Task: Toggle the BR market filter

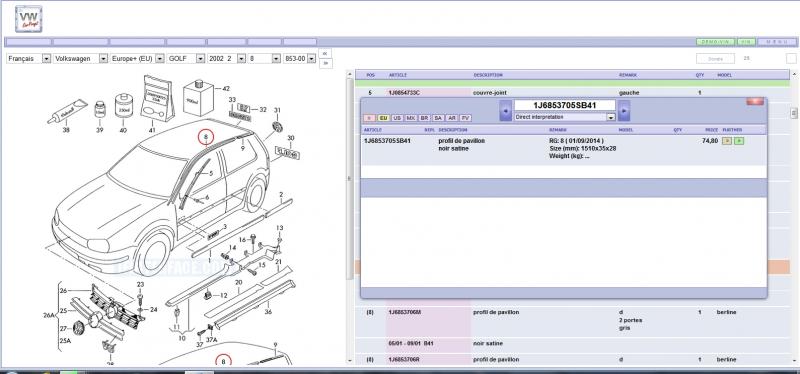Action: [x=424, y=118]
